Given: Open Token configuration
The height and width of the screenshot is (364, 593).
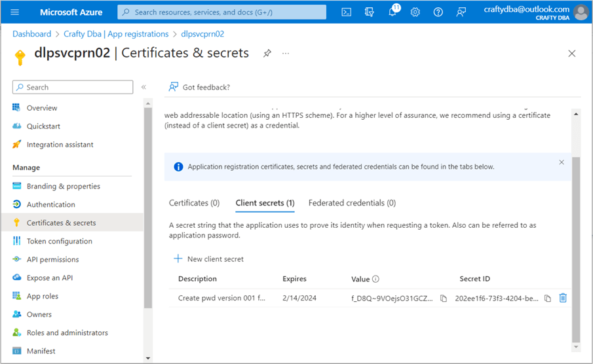Looking at the screenshot, I should pos(60,241).
